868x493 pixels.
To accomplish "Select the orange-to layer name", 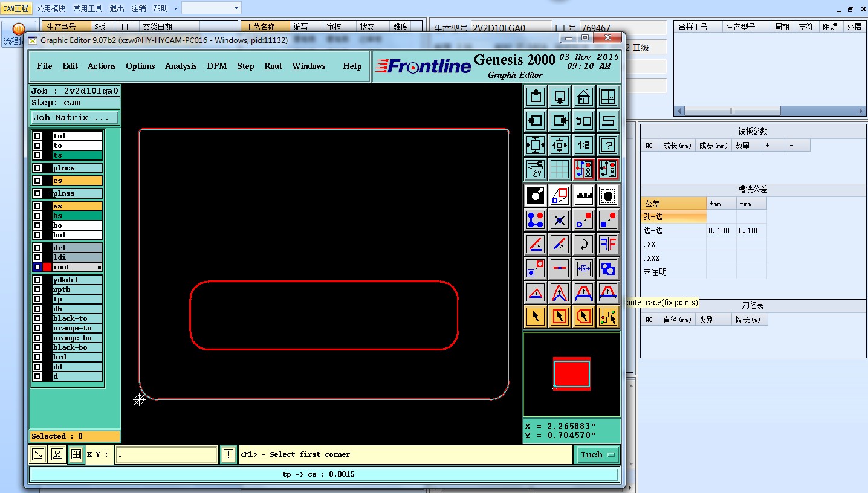I will coord(77,328).
